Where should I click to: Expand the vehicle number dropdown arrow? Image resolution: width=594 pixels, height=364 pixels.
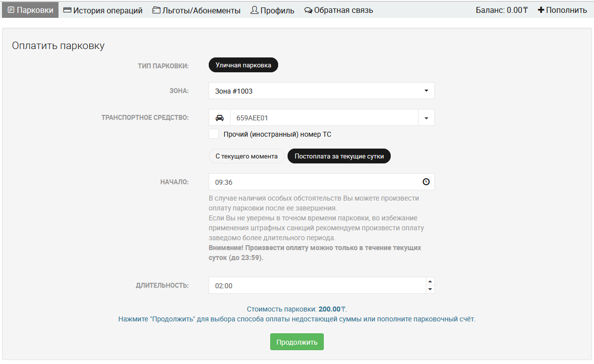(x=426, y=118)
